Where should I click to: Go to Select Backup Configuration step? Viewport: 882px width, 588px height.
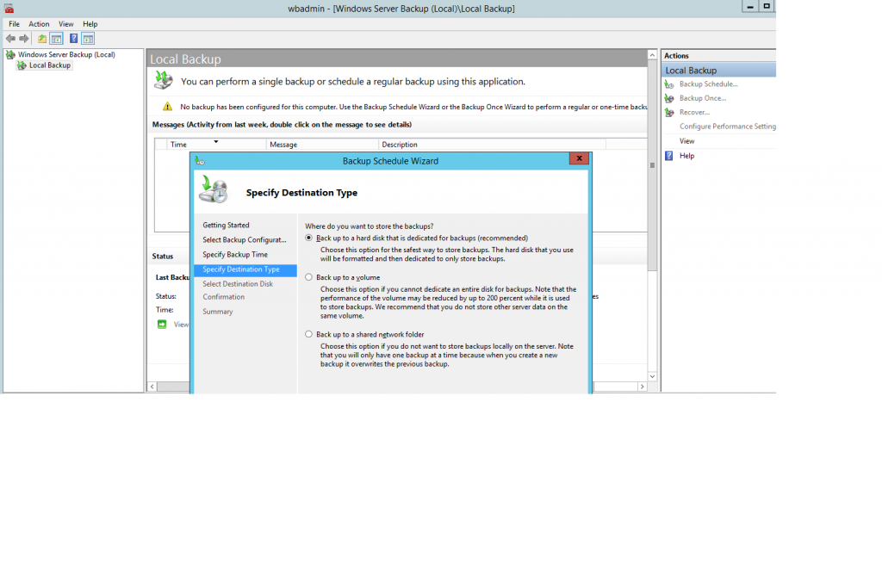[244, 239]
